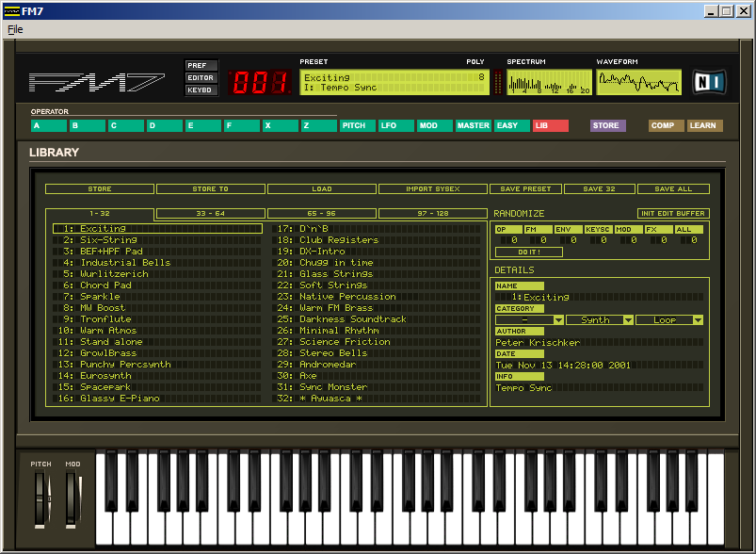
Task: Click the FX randomize amount value
Action: click(x=660, y=240)
